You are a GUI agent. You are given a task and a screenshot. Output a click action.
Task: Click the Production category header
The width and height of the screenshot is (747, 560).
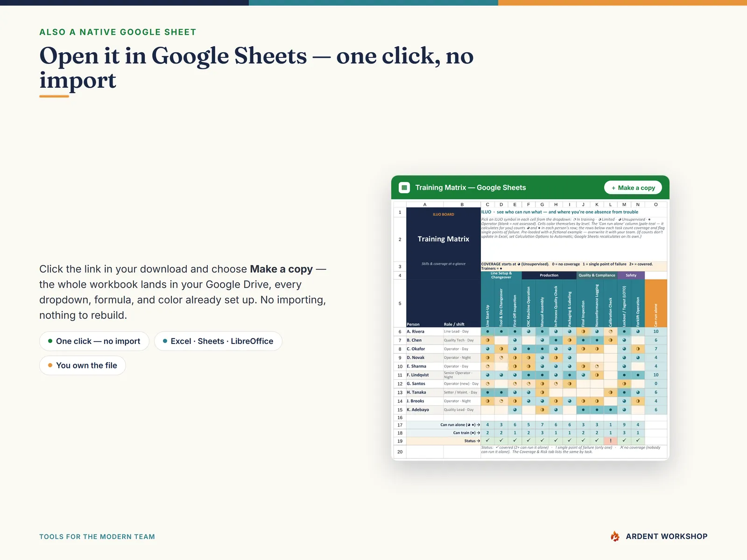[x=549, y=275]
